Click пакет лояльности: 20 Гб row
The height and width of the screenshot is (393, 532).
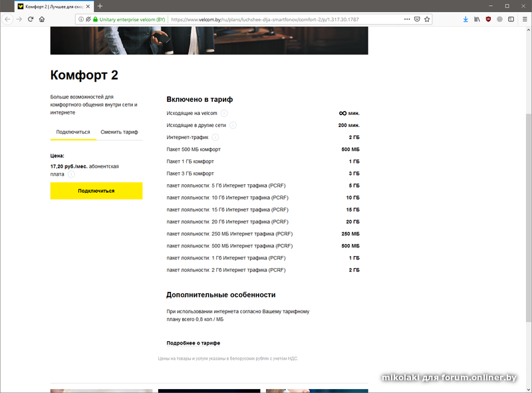[x=263, y=221]
